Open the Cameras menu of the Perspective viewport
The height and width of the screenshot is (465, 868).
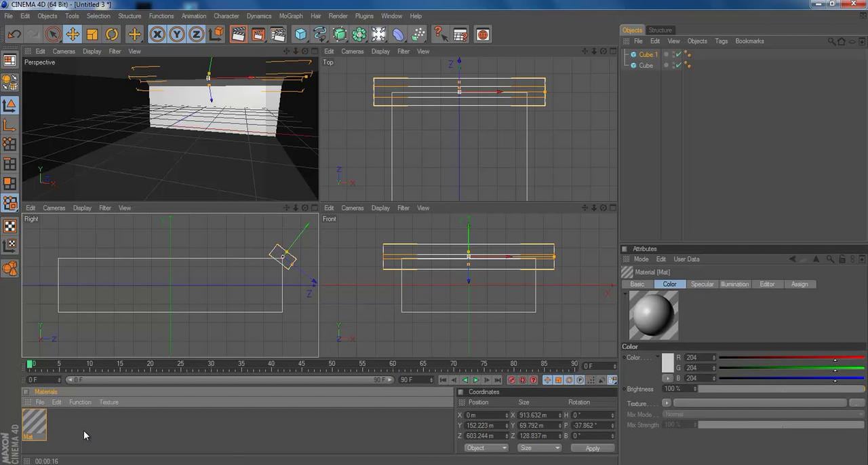coord(64,52)
